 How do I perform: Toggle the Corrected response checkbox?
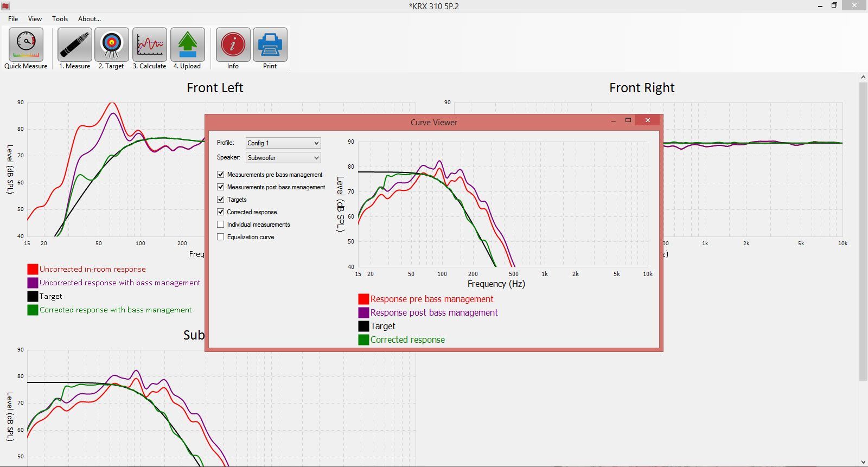pos(221,212)
